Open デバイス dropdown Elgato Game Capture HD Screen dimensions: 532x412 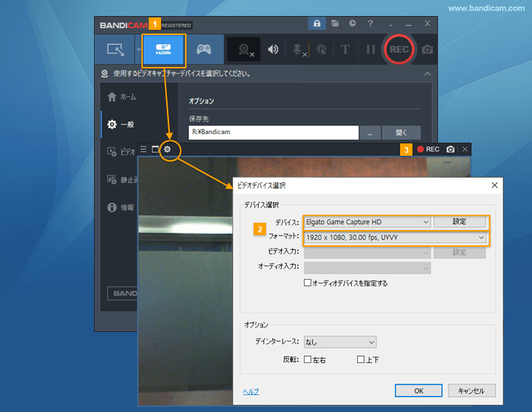[367, 222]
